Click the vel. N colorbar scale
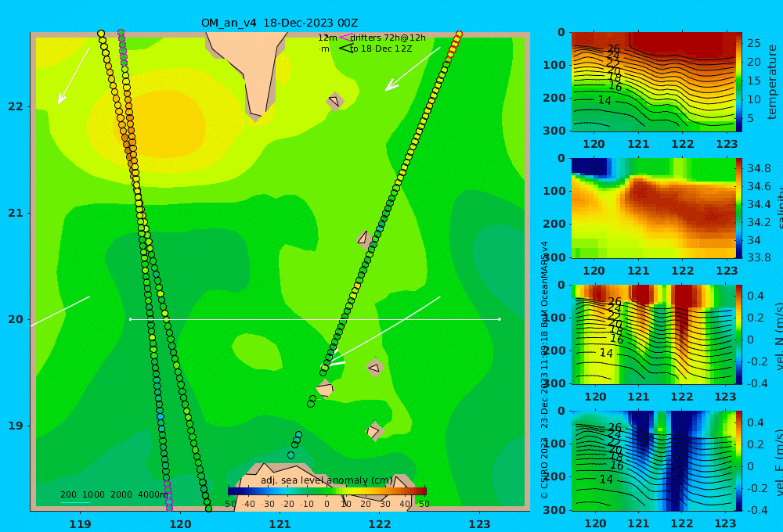This screenshot has height=532, width=783. pyautogui.click(x=739, y=334)
